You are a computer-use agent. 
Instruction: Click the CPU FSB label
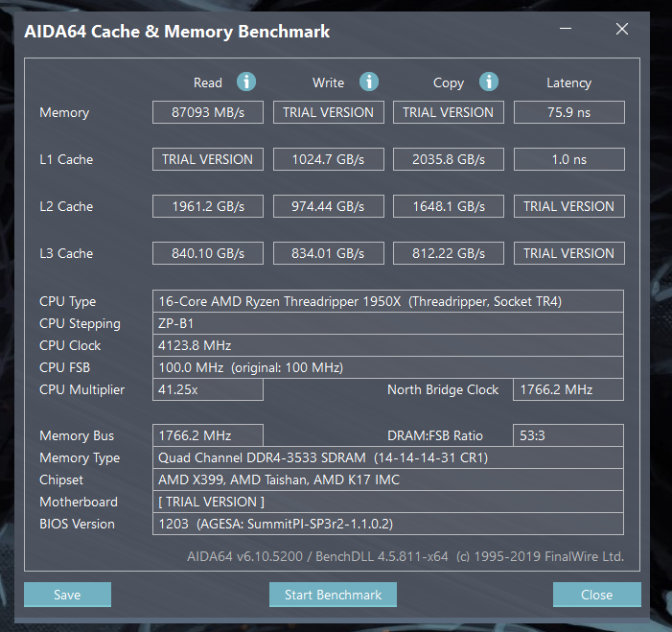click(65, 367)
